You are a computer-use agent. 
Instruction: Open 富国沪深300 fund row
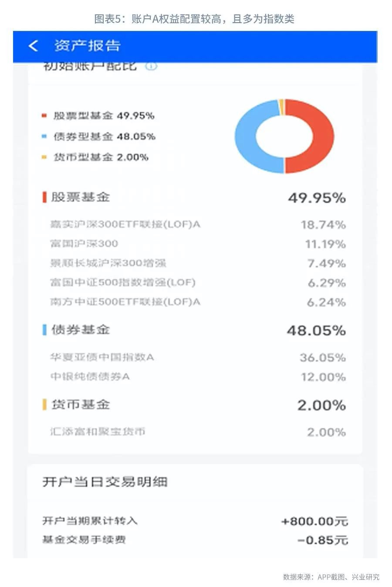point(84,244)
